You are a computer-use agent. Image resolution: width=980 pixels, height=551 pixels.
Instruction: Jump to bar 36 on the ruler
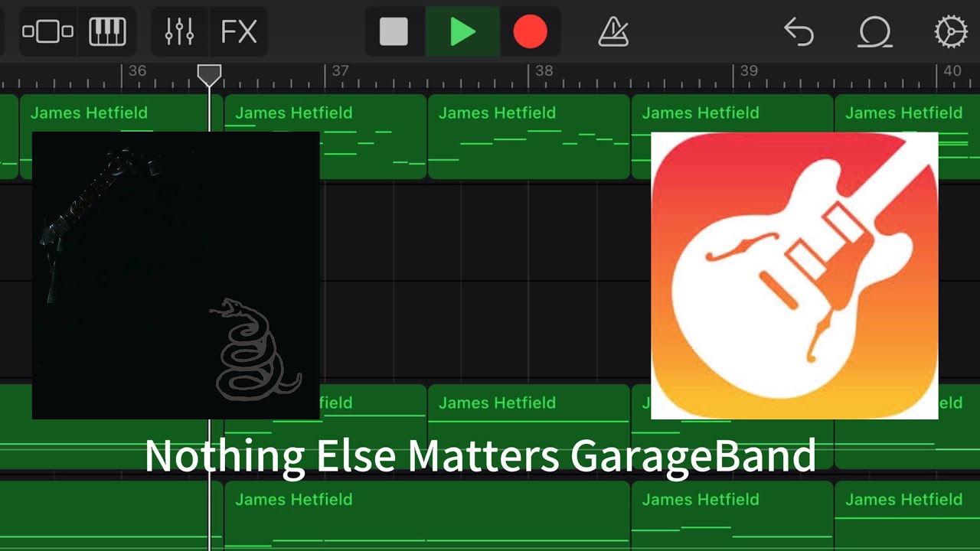137,71
